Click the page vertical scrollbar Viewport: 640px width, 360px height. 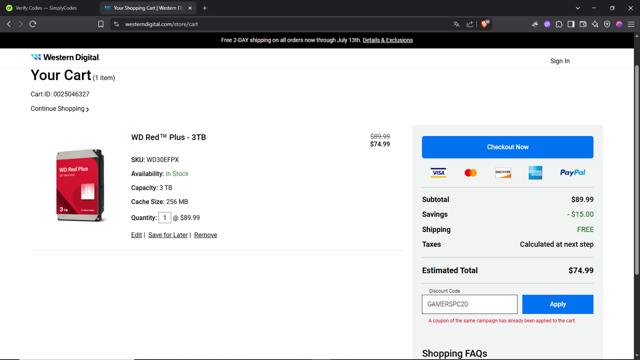637,169
